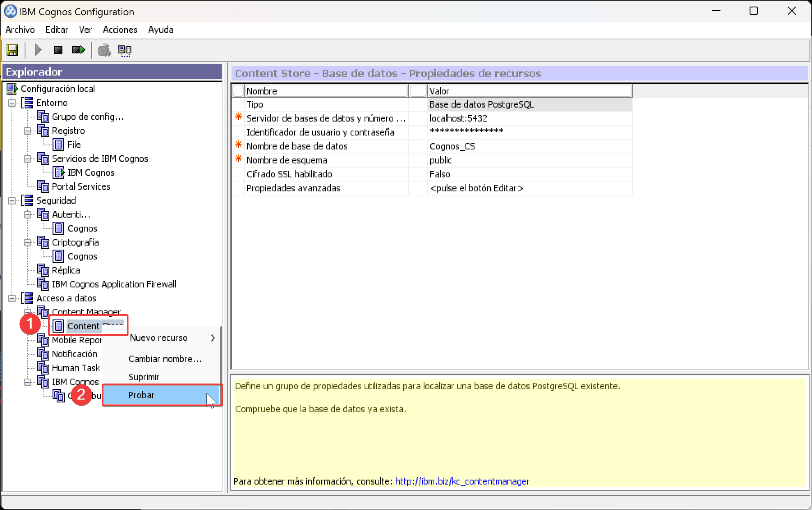Image resolution: width=812 pixels, height=510 pixels.
Task: Collapse the Autenti... tree node
Action: pos(28,214)
